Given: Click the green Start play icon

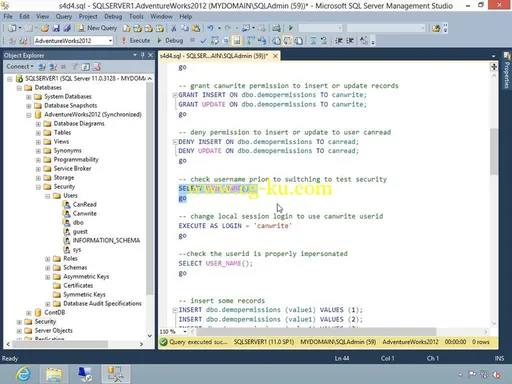Looking at the screenshot, I should pos(291,28).
